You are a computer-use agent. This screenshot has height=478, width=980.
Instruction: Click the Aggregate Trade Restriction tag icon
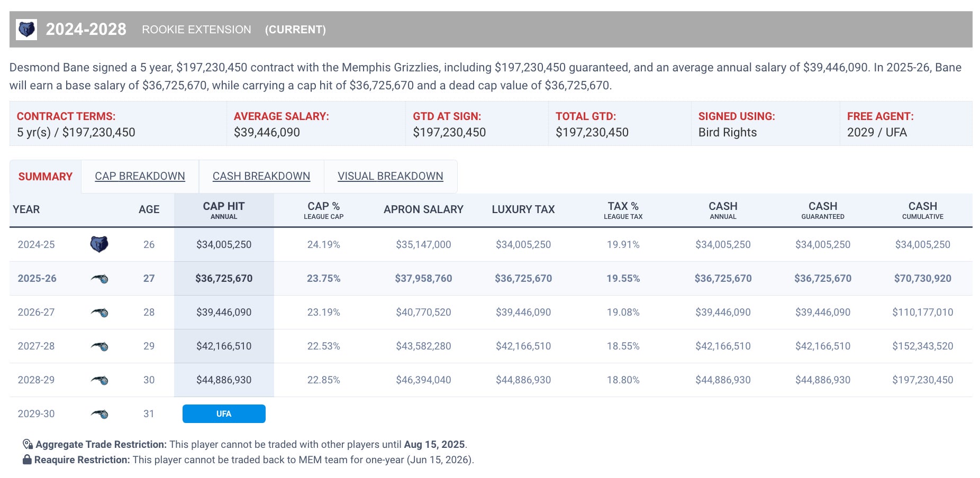click(28, 445)
